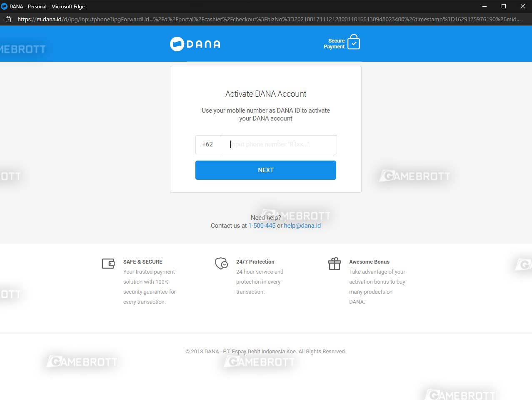
Task: Click the shield clock icon for 24/7 Protection
Action: (221, 264)
